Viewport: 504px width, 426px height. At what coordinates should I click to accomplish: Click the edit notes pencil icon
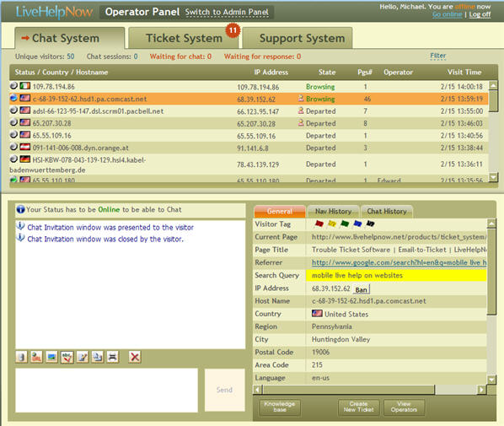pyautogui.click(x=83, y=357)
